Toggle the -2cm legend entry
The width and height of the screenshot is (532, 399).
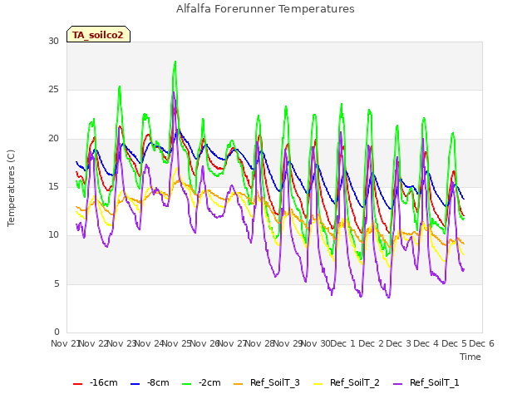[201, 382]
